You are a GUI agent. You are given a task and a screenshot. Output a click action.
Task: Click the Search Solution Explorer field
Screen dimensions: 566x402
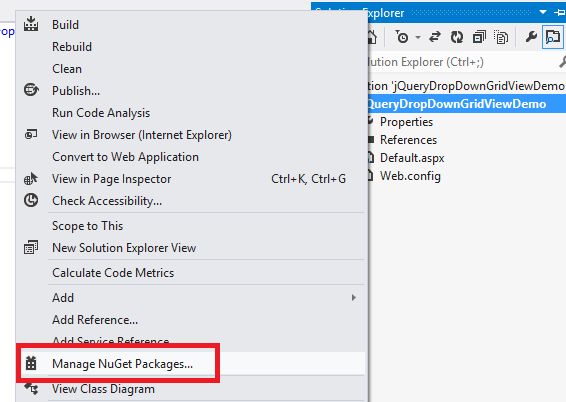pos(461,62)
